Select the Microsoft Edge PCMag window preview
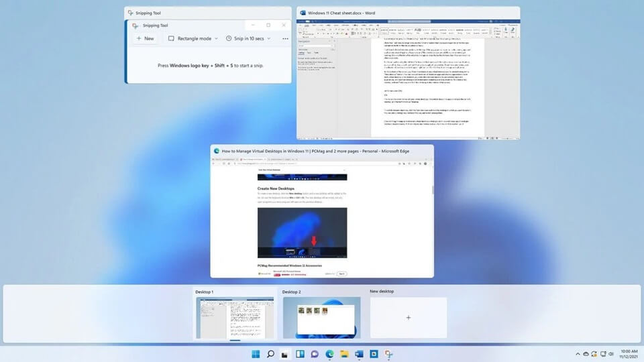Screen dimensions: 644x362 click(322, 211)
